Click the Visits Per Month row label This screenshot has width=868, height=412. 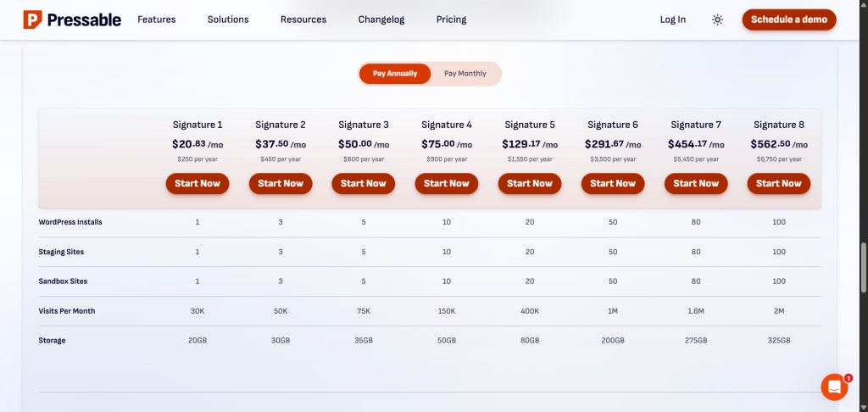tap(67, 311)
